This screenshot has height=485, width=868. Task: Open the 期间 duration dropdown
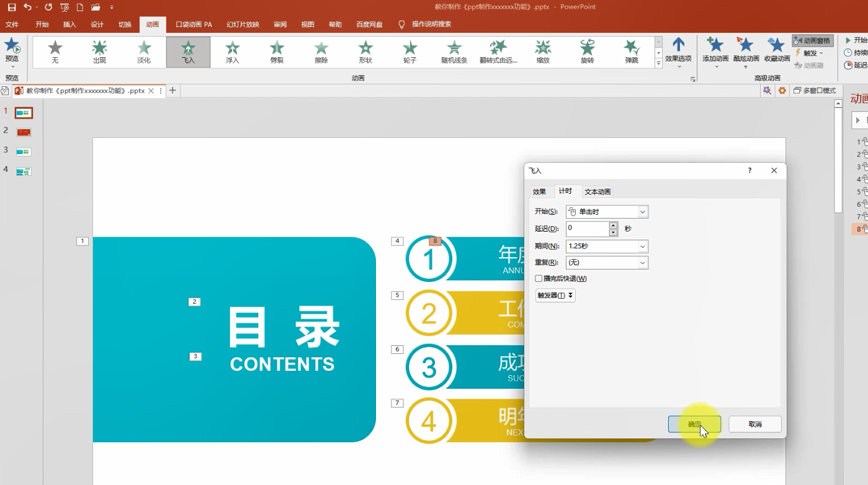coord(607,246)
